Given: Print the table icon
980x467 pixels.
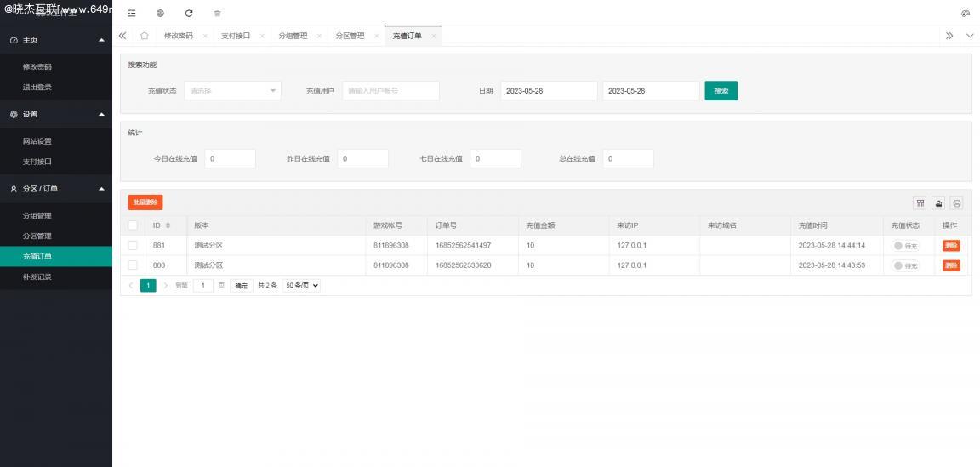Looking at the screenshot, I should click(957, 202).
